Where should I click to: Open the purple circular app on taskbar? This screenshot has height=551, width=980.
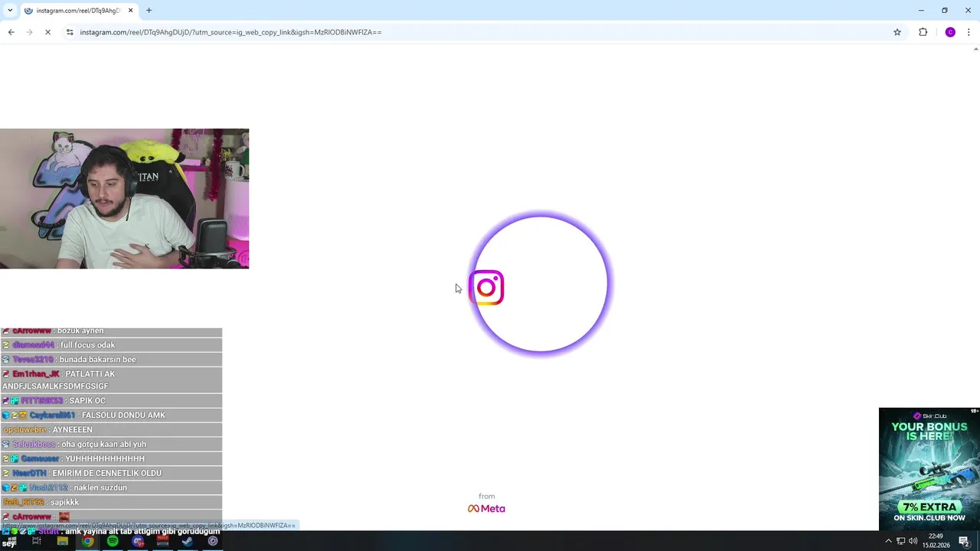pyautogui.click(x=213, y=541)
